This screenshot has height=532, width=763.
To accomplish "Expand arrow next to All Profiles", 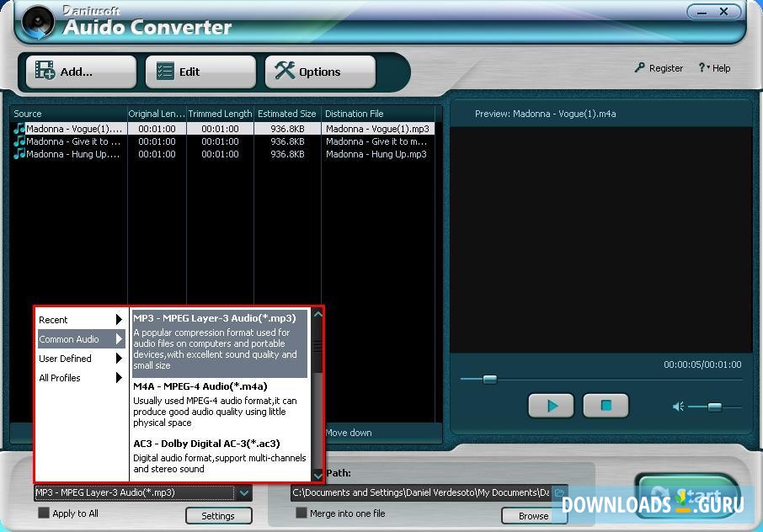I will pyautogui.click(x=119, y=378).
